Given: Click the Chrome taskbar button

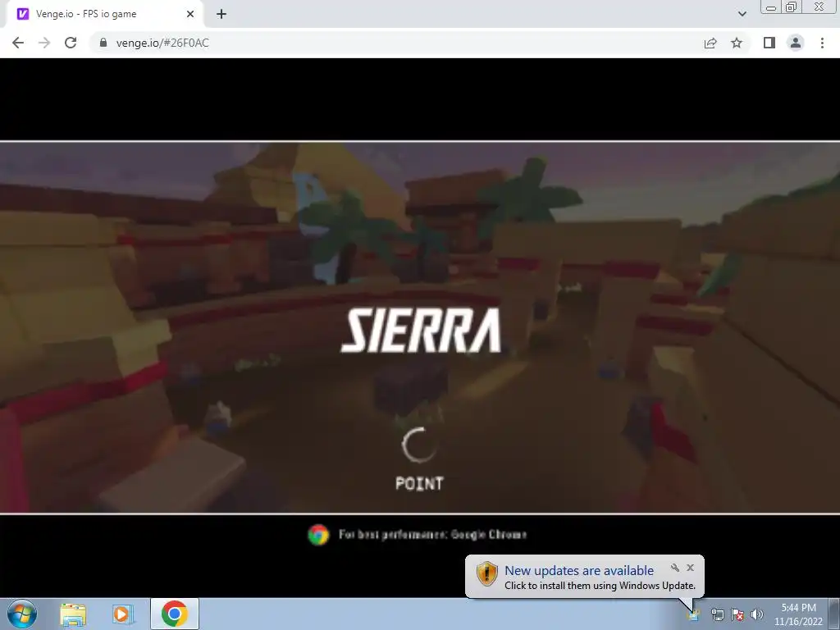Looking at the screenshot, I should (175, 614).
